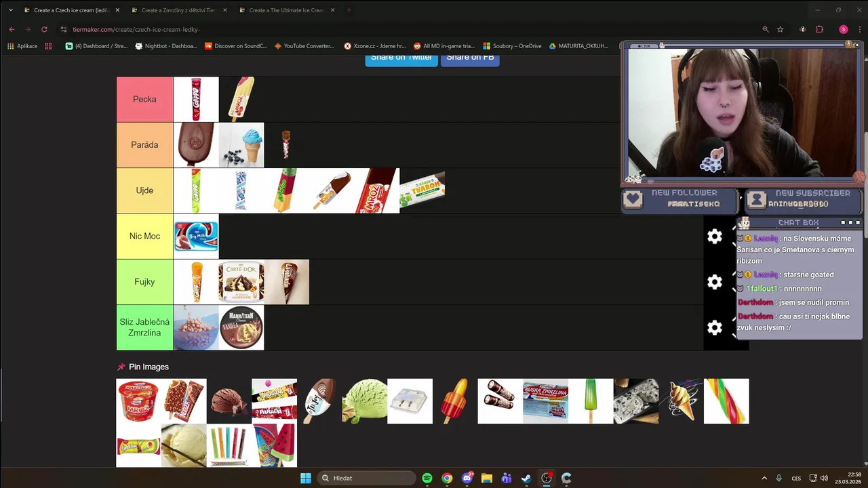
Task: Open the Xzone.cz bookmark
Action: [x=375, y=46]
